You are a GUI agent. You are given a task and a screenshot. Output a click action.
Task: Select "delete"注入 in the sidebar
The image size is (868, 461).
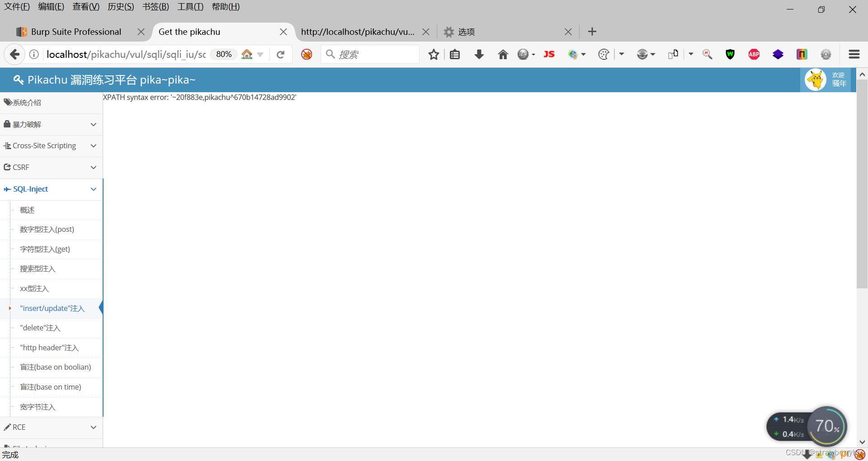pos(39,328)
